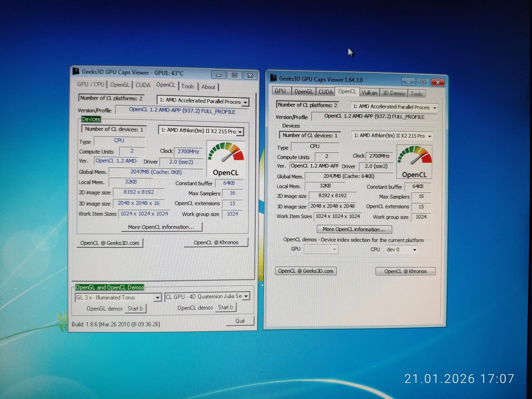Click the "1024 x 1024 x 1024" value in the 1.64.3.0 window
Image resolution: width=532 pixels, height=399 pixels.
[338, 216]
